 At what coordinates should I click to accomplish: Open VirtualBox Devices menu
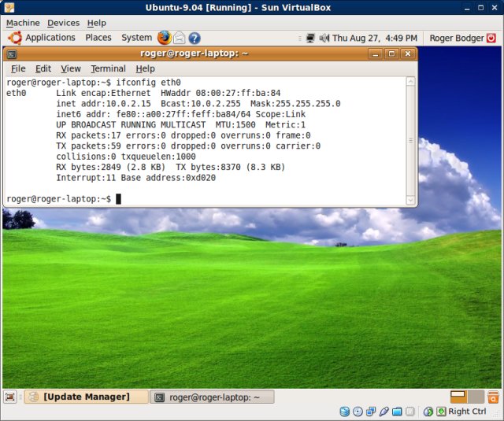click(x=63, y=23)
